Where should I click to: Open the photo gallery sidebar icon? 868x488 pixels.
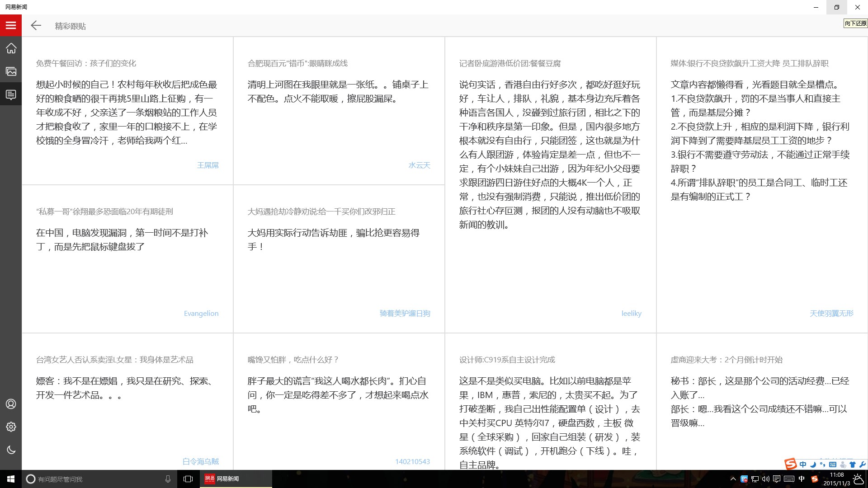coord(11,71)
